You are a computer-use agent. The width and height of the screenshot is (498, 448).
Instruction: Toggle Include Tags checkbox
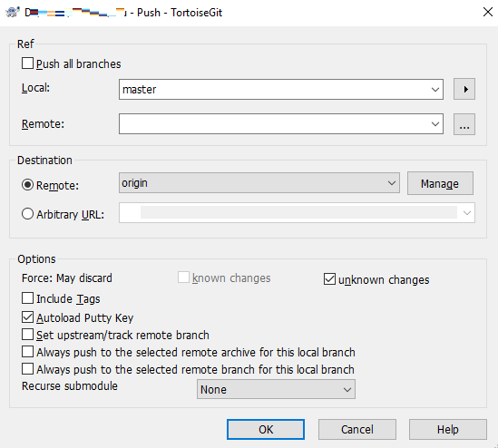point(27,298)
